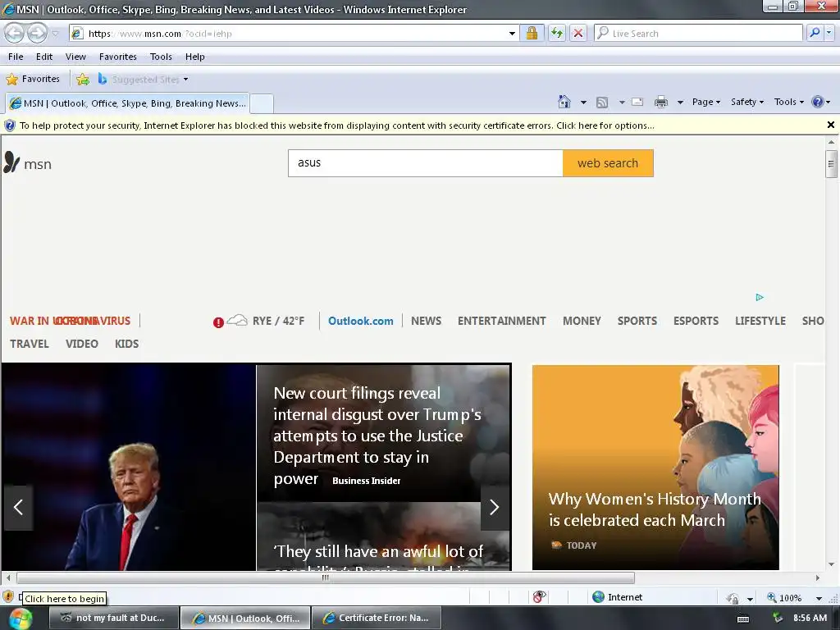The width and height of the screenshot is (840, 630).
Task: Click the MSN search box containing asus
Action: coord(426,163)
